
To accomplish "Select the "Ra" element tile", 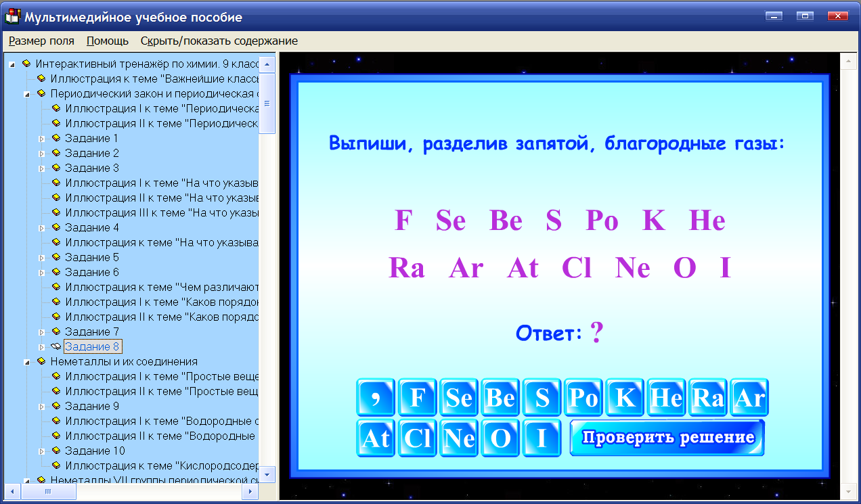I will (707, 398).
